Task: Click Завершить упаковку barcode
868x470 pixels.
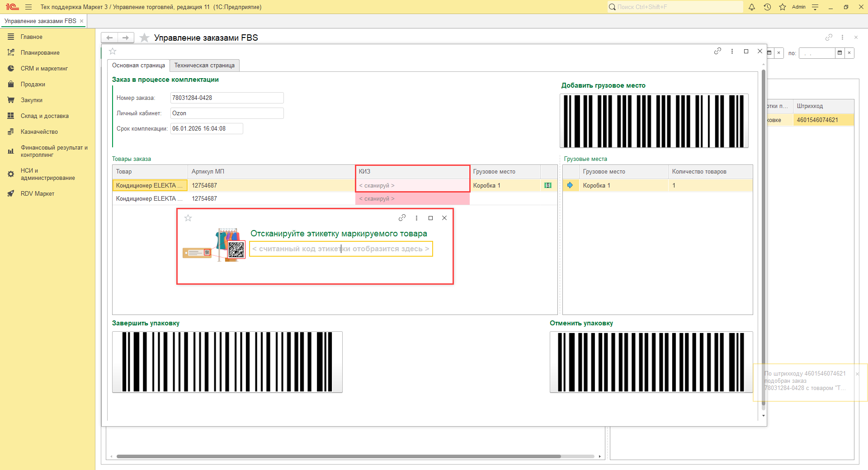Action: point(227,362)
